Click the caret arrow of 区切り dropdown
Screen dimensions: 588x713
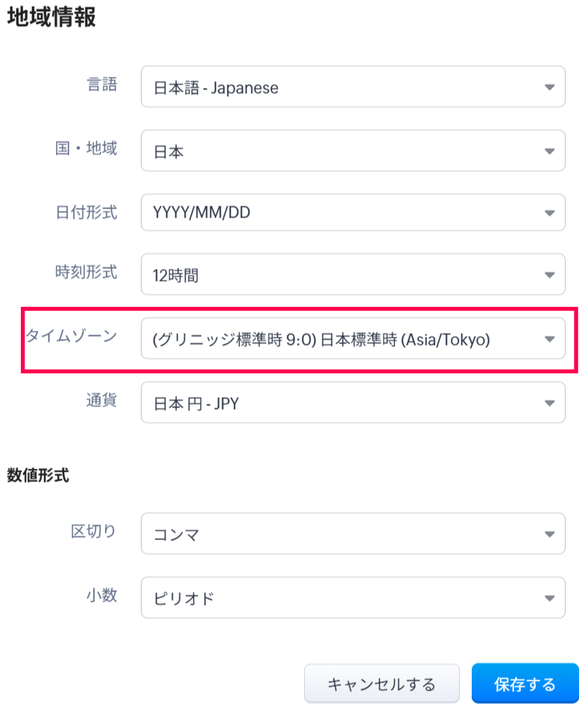click(x=549, y=534)
